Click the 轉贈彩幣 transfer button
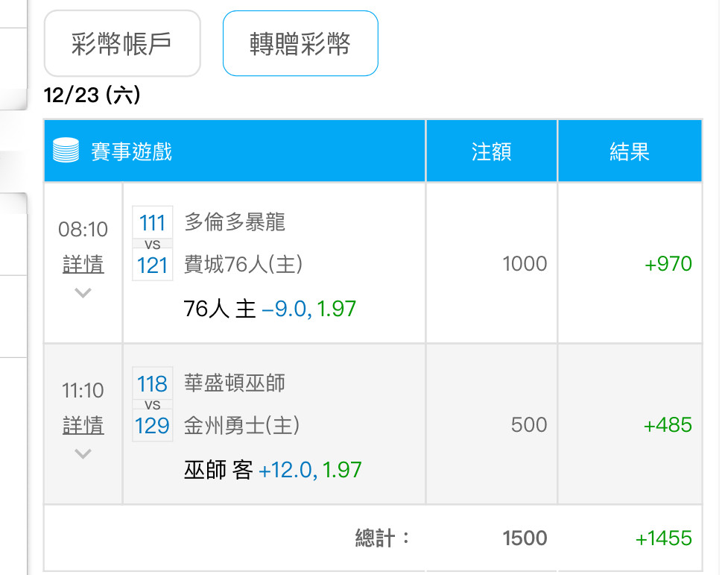The width and height of the screenshot is (728, 575). (300, 44)
